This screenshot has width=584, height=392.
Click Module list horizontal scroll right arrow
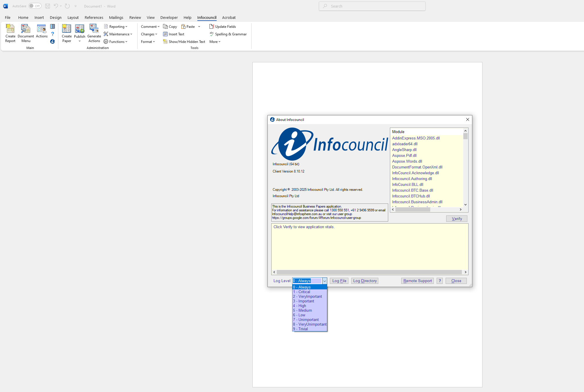pos(460,209)
